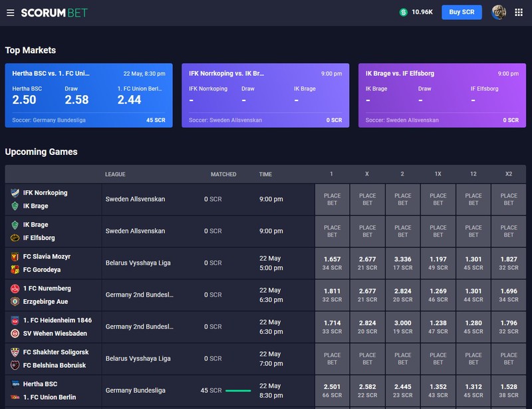Open the apps grid icon

click(519, 13)
